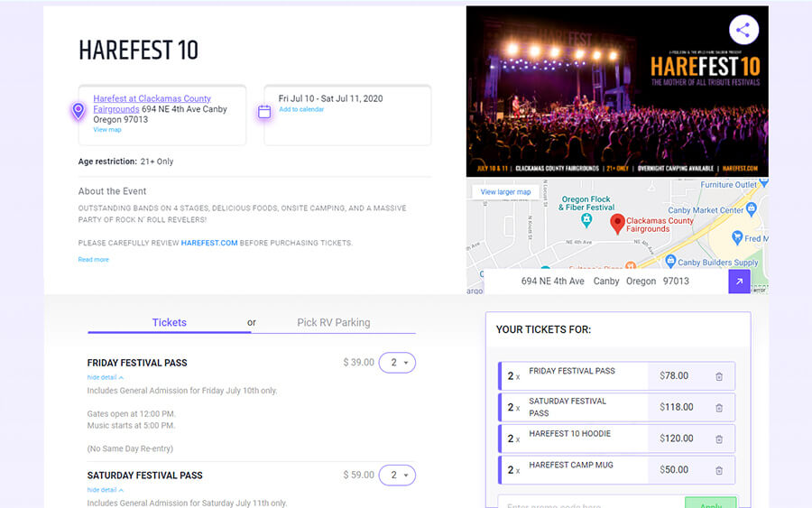Click Fri Jul 10 - Sat Jul 11, 2020 date
Image resolution: width=812 pixels, height=508 pixels.
330,98
